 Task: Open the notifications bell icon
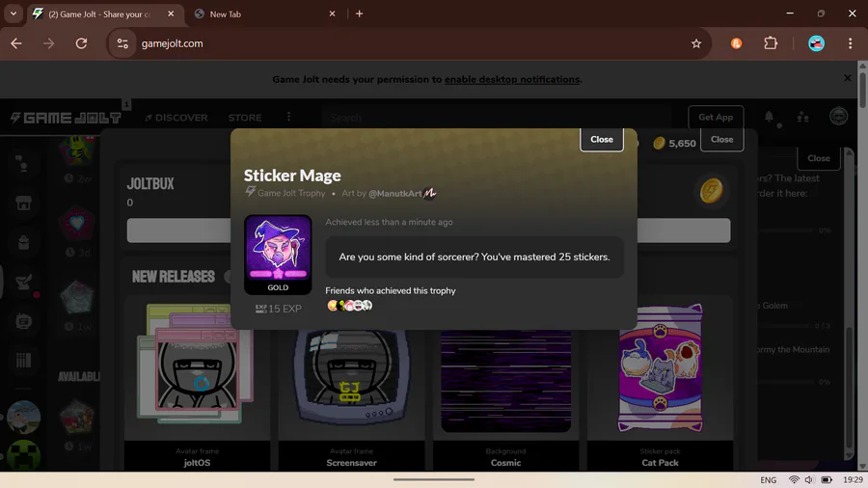click(x=769, y=117)
